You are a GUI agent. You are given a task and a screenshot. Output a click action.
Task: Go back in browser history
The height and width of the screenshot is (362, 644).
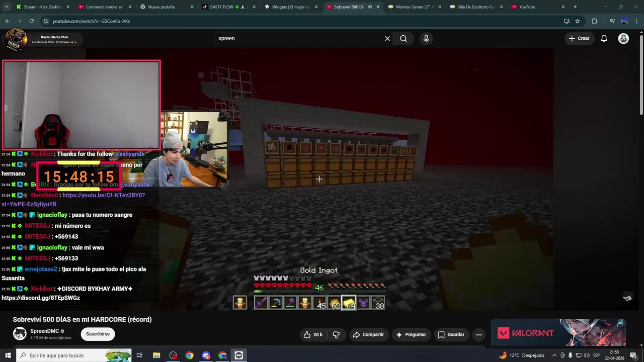[x=7, y=21]
